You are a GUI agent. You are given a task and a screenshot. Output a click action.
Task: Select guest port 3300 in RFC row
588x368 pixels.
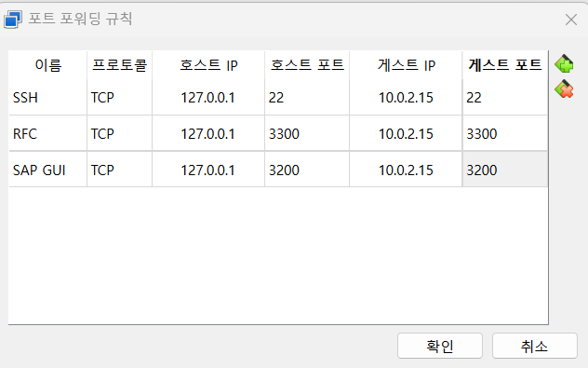click(505, 133)
